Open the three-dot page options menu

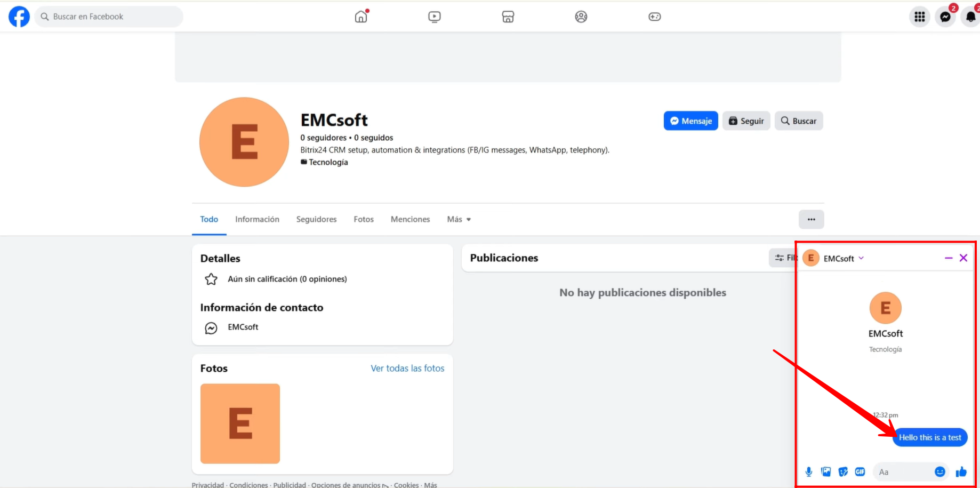click(x=811, y=219)
